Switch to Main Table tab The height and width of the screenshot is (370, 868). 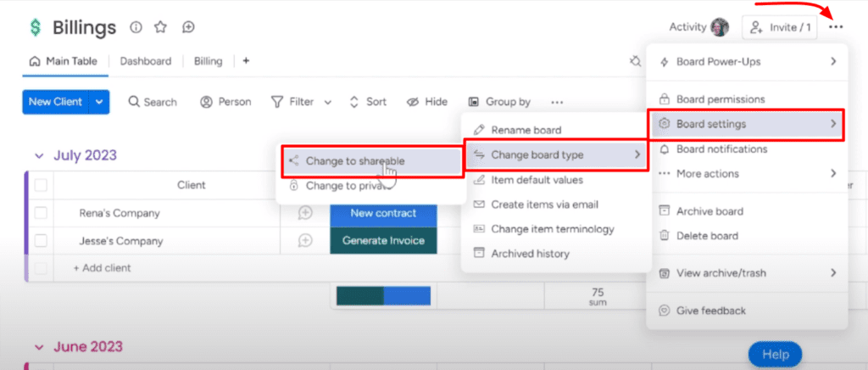(x=63, y=61)
